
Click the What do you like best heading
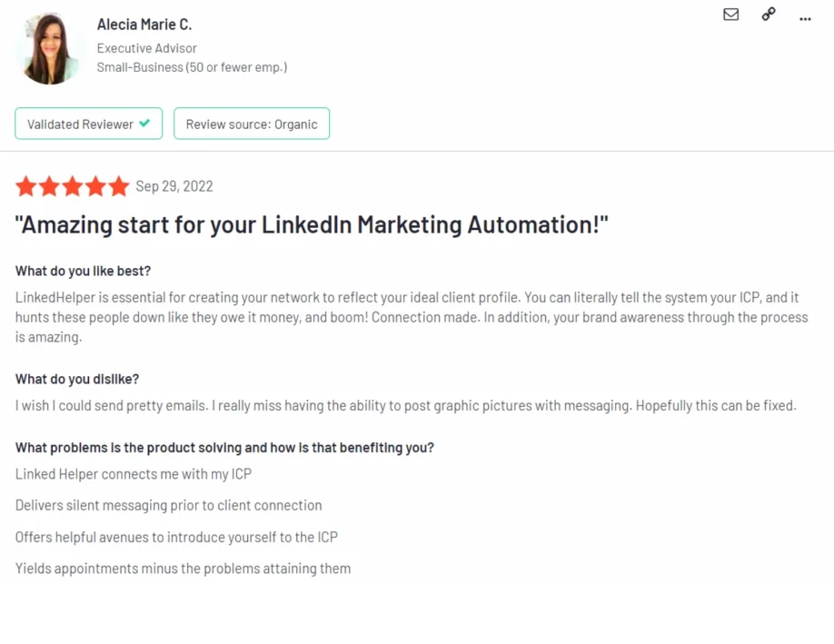pos(83,270)
